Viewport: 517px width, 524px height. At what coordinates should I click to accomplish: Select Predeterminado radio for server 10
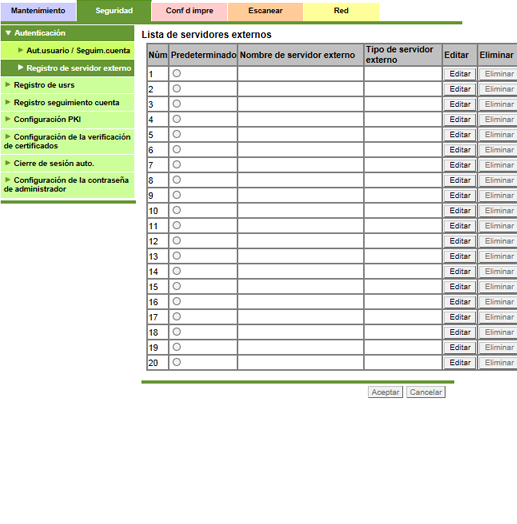pos(177,210)
